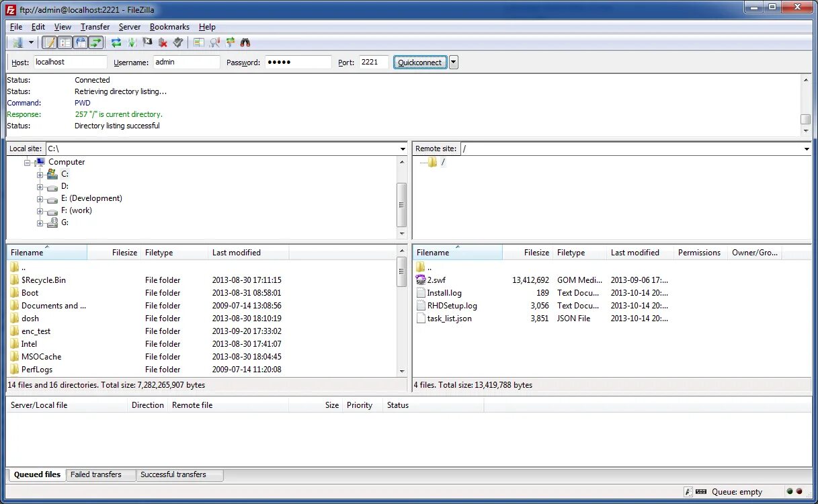Screen dimensions: 818x504
Task: Open the filename filters dialog icon
Action: [x=198, y=42]
